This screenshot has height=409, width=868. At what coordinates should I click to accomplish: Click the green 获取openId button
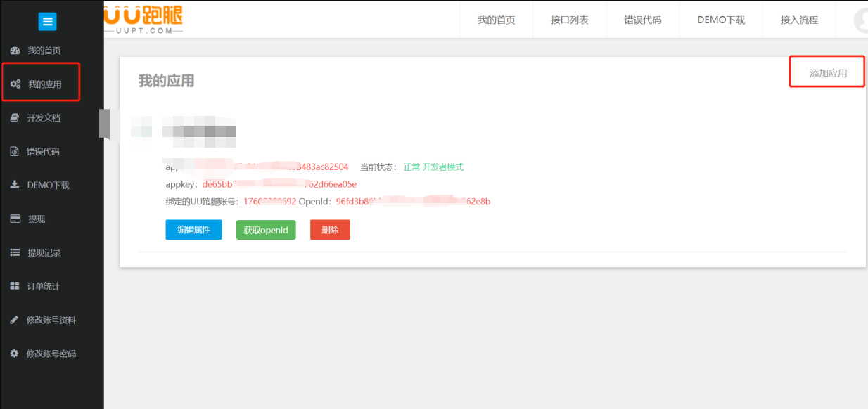[x=266, y=230]
